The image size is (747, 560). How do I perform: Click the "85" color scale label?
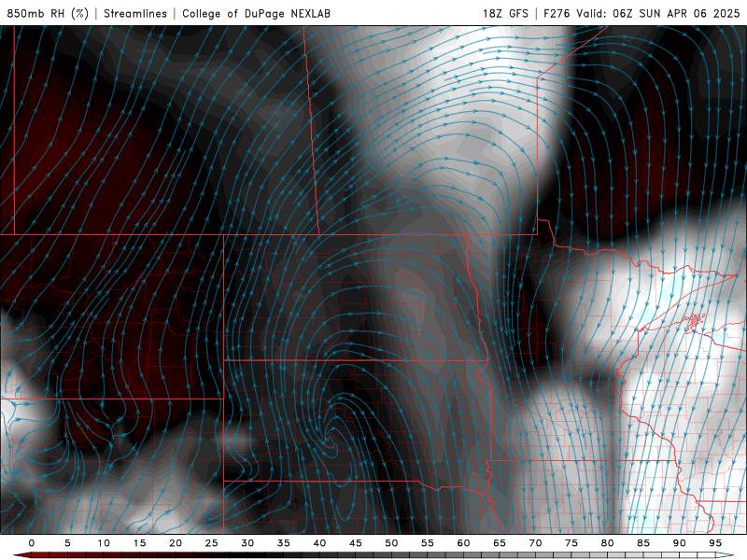[643, 543]
